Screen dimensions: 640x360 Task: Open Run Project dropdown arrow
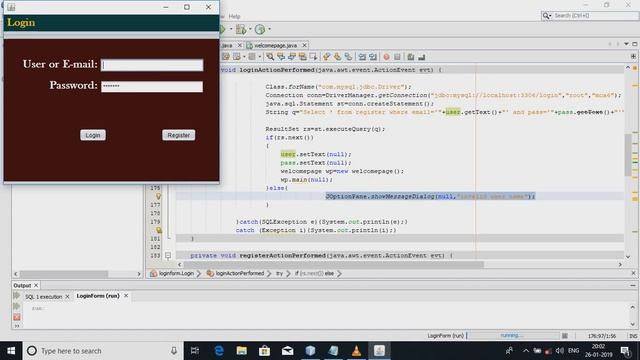231,29
